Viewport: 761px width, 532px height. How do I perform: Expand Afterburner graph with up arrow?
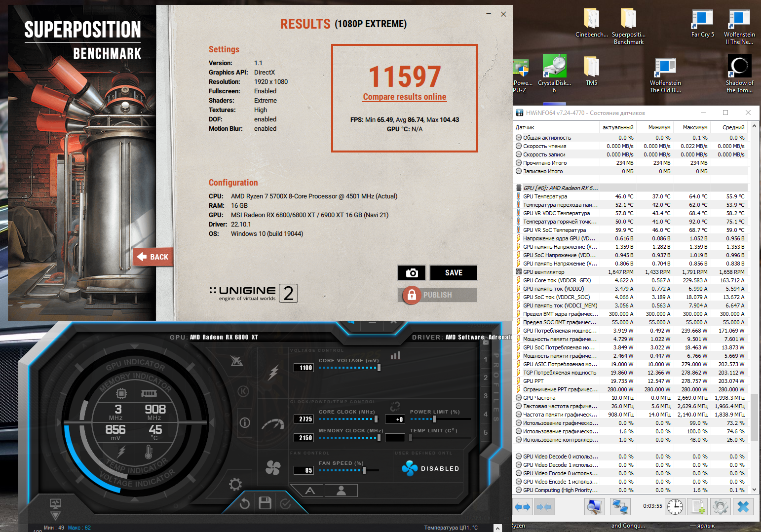(497, 528)
